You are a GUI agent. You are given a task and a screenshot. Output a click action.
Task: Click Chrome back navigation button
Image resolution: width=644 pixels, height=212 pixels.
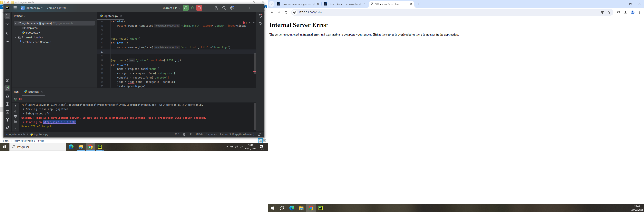pyautogui.click(x=272, y=12)
